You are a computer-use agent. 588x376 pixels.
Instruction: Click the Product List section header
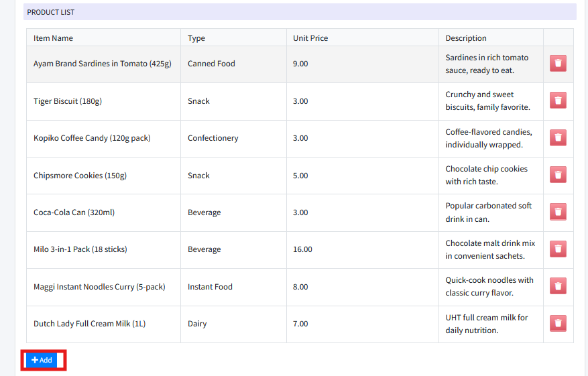point(51,12)
